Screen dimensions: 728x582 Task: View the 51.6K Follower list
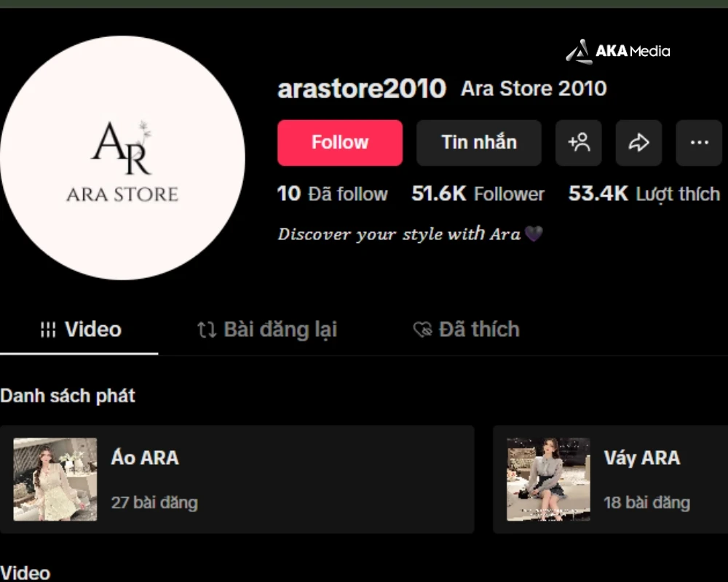(478, 194)
